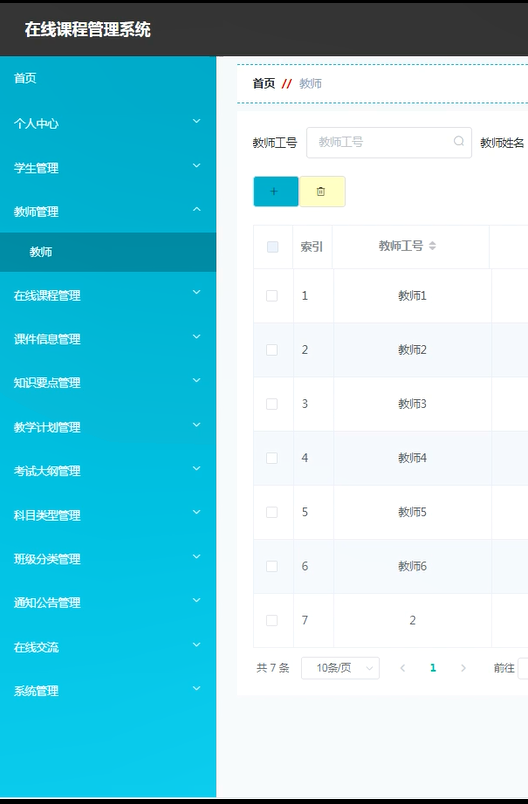Expand 系统管理 chevron arrow
The image size is (528, 804).
(x=196, y=688)
